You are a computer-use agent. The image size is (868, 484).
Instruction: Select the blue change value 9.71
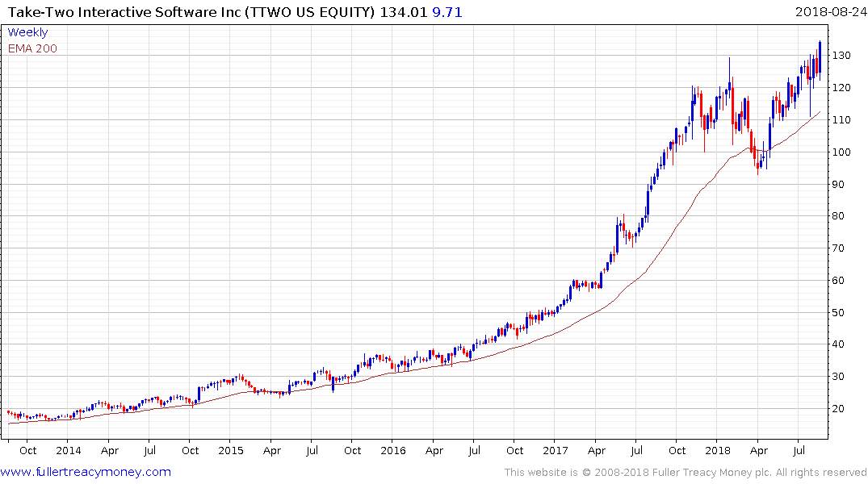tap(447, 12)
